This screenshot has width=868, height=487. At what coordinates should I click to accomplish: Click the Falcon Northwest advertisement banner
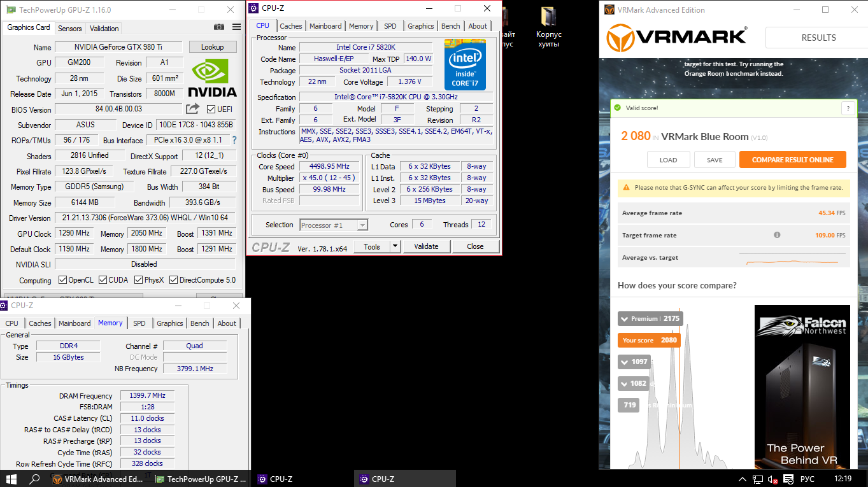point(804,387)
